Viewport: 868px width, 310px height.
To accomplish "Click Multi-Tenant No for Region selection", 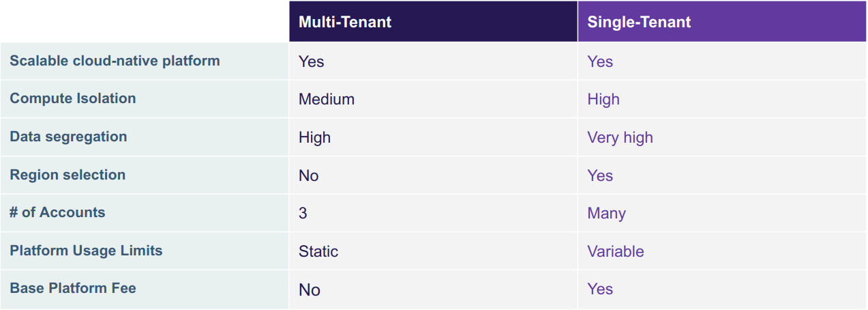I will click(x=309, y=175).
